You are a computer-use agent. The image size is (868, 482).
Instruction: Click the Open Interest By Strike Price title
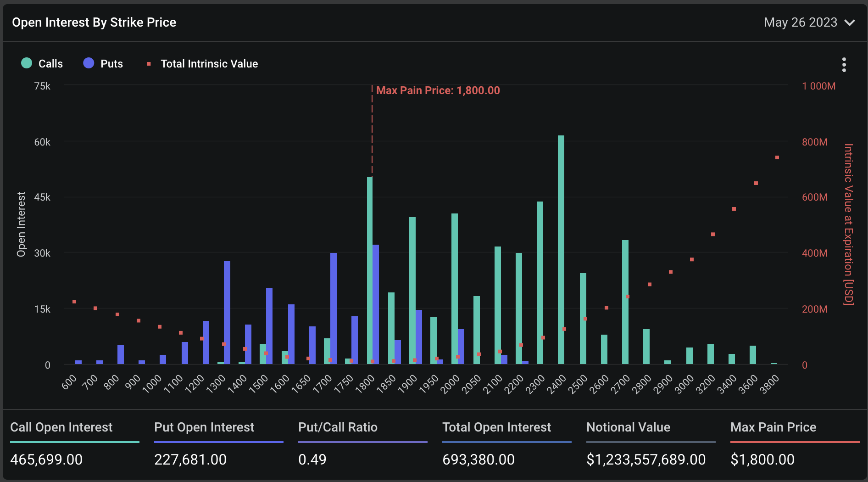tap(94, 22)
